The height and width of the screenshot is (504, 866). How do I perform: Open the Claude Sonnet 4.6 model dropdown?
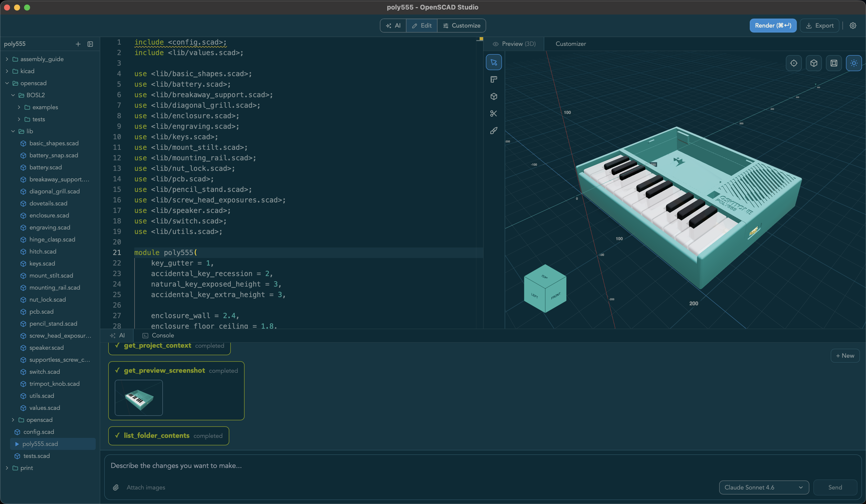coord(764,487)
